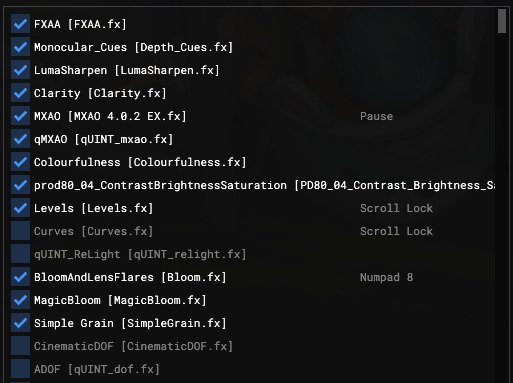Enable ADOF qUINT_dof.fx checkbox
The image size is (513, 383).
click(x=20, y=369)
